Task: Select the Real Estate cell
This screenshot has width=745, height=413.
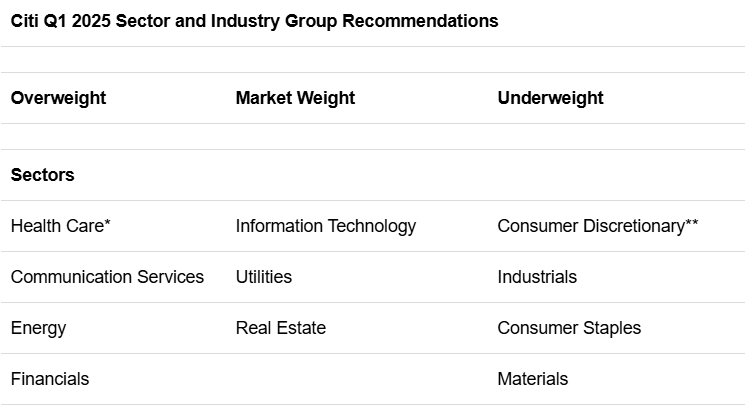Action: coord(280,328)
